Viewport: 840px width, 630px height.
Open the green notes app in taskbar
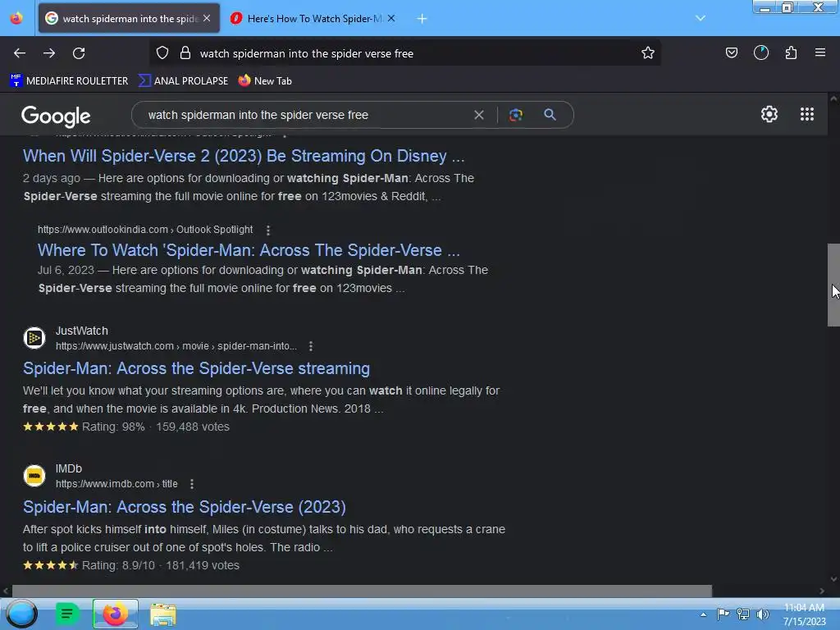point(67,614)
